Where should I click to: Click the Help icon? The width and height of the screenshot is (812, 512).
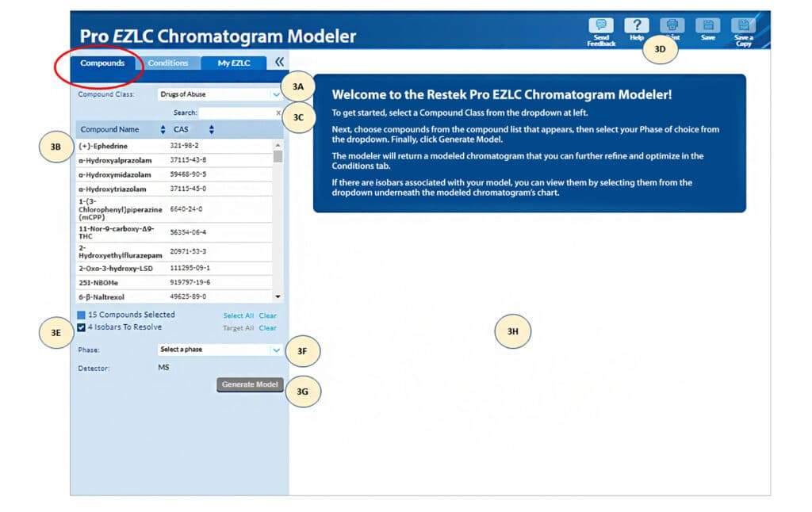[x=637, y=26]
